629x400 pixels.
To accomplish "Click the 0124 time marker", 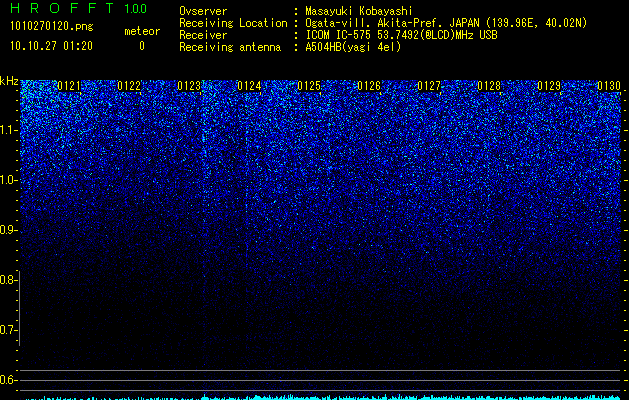I will pyautogui.click(x=249, y=86).
